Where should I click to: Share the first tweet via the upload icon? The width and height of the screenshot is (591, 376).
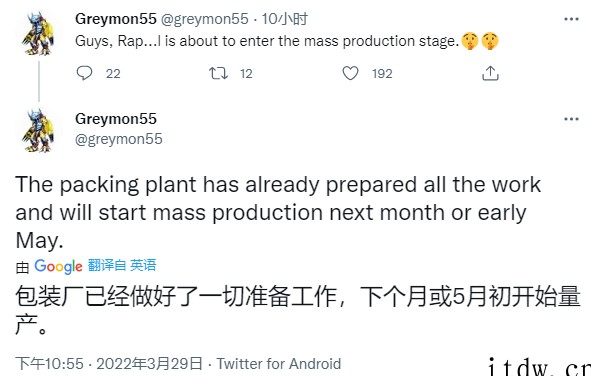point(490,73)
